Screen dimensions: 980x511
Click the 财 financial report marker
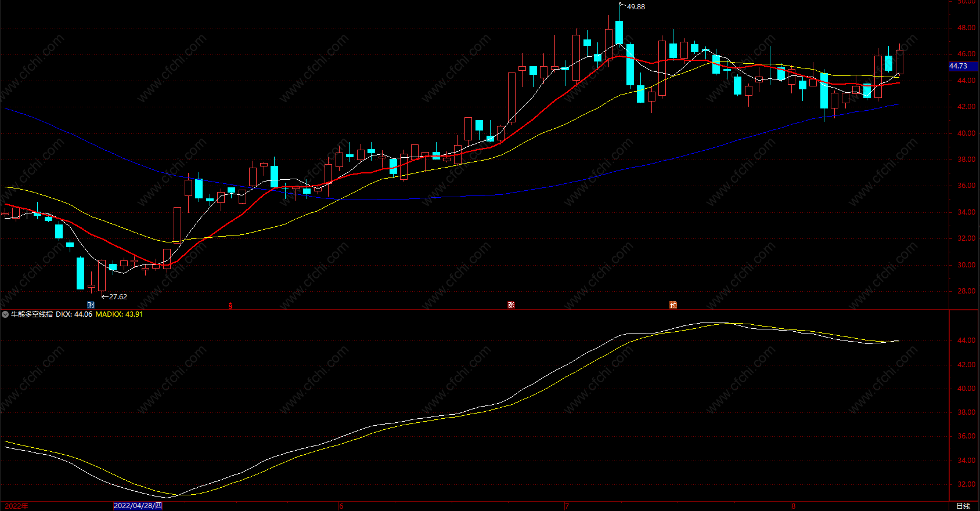point(91,305)
